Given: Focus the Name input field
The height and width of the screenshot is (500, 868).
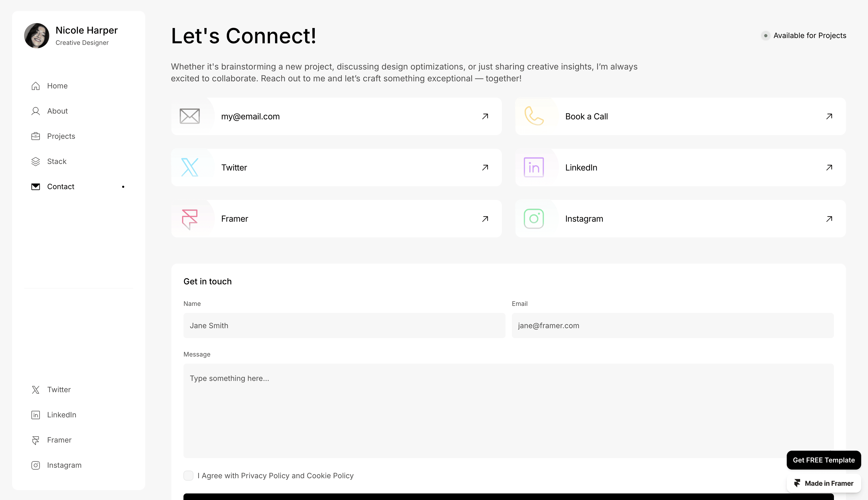Looking at the screenshot, I should [344, 326].
